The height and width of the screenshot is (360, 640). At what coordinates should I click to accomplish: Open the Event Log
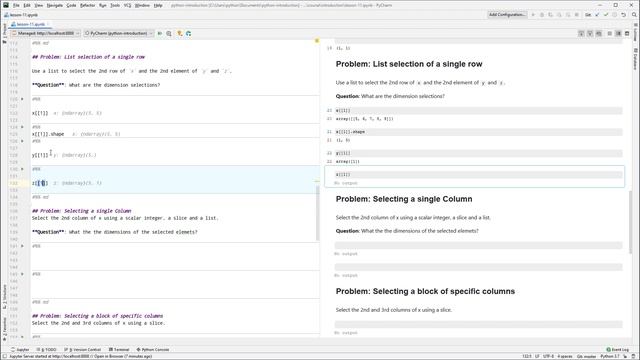click(618, 350)
